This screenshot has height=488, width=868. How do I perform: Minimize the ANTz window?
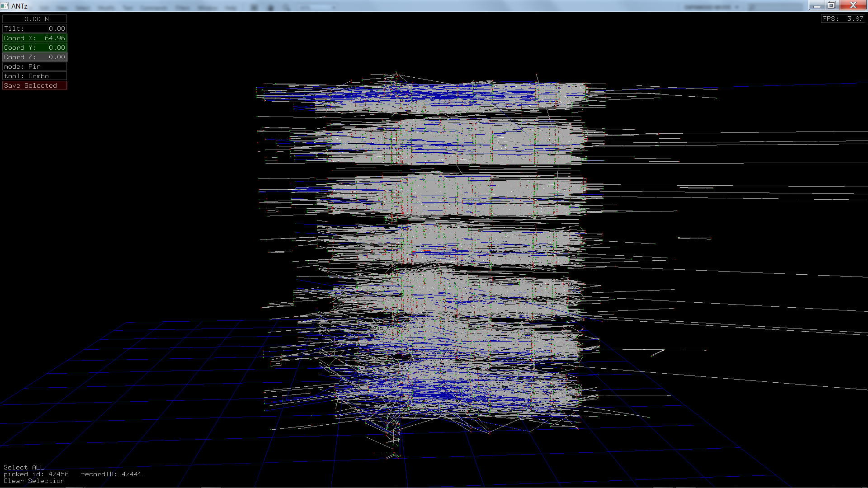pos(817,5)
